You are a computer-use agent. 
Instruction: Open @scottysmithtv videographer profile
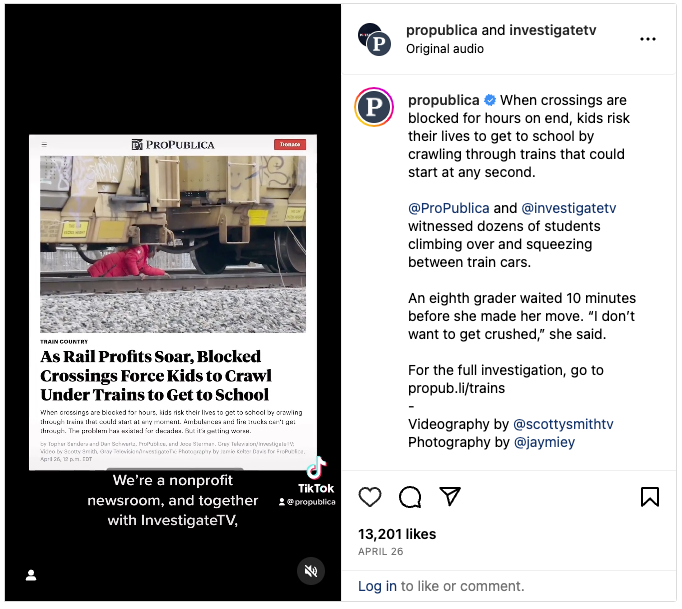pos(563,424)
